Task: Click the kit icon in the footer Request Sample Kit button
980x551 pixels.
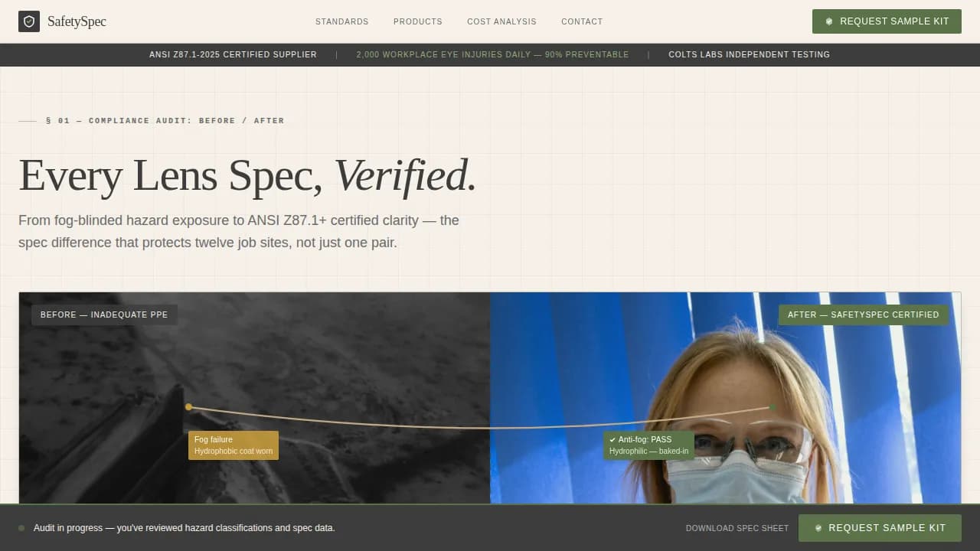Action: (x=818, y=528)
